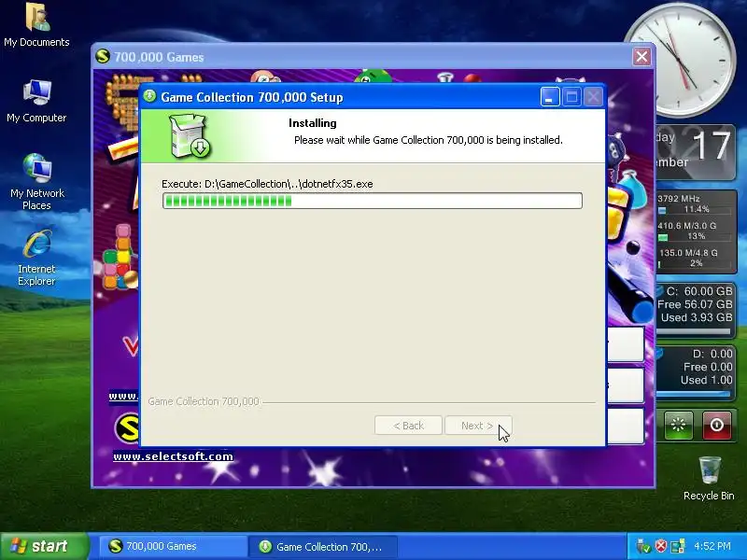Open the www.selectsoft.com link

coord(173,456)
